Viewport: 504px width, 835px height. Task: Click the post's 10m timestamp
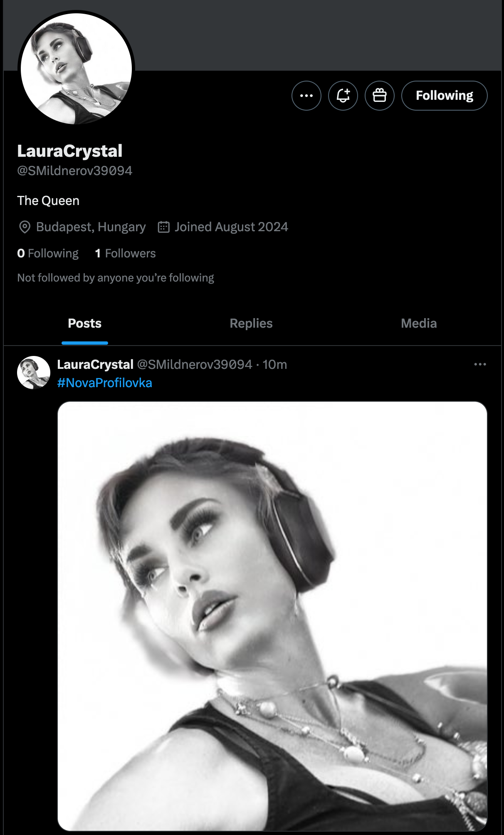pos(274,364)
